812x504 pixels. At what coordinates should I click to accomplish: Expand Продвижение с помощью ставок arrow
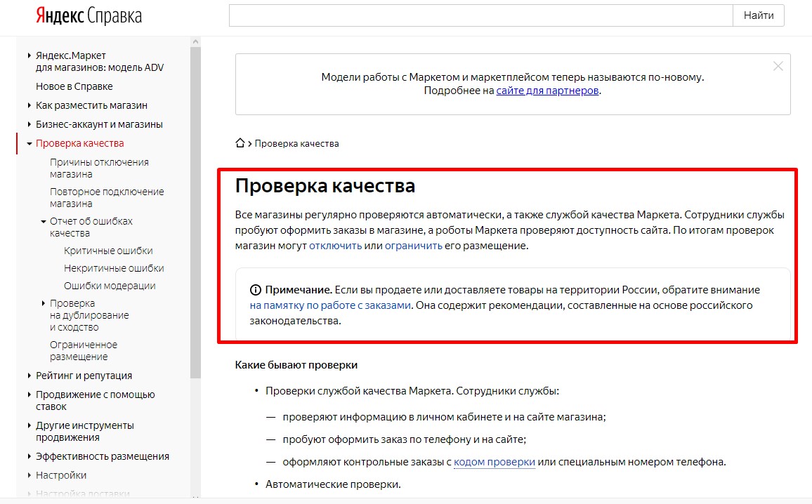pyautogui.click(x=29, y=394)
